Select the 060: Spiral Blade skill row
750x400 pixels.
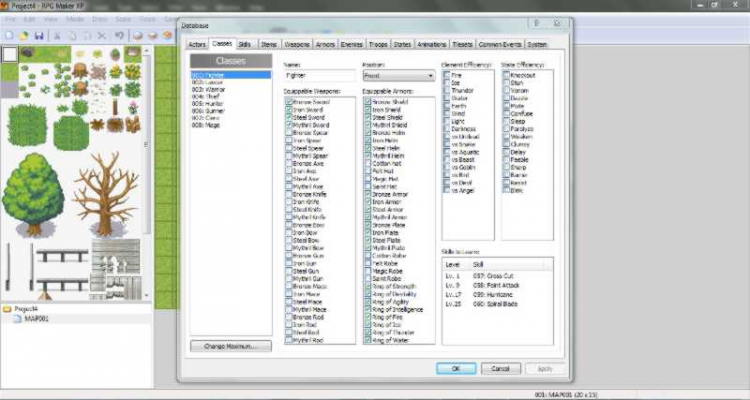(497, 304)
